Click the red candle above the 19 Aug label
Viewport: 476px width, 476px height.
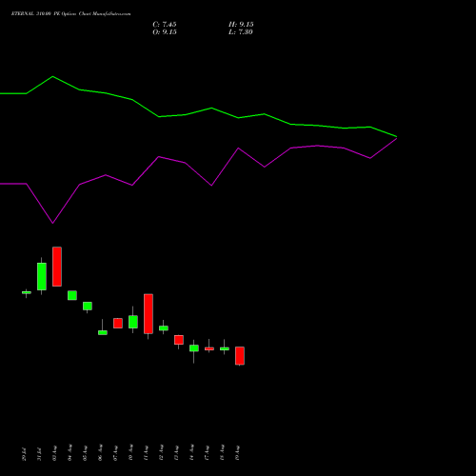click(x=240, y=356)
